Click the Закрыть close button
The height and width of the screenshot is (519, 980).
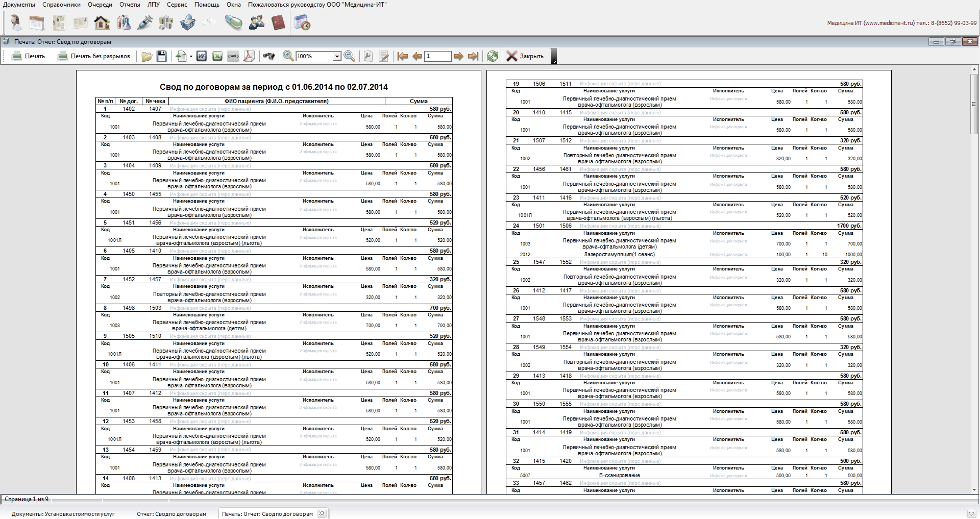coord(525,56)
